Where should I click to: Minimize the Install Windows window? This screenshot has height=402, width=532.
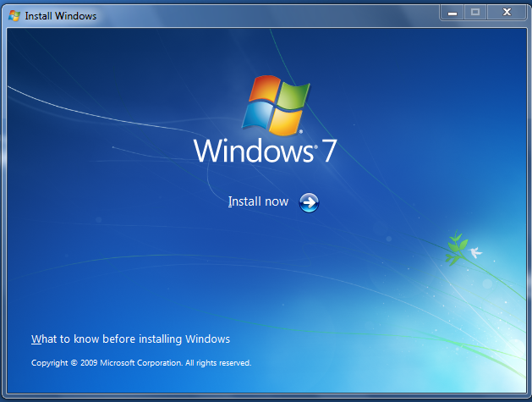[452, 13]
